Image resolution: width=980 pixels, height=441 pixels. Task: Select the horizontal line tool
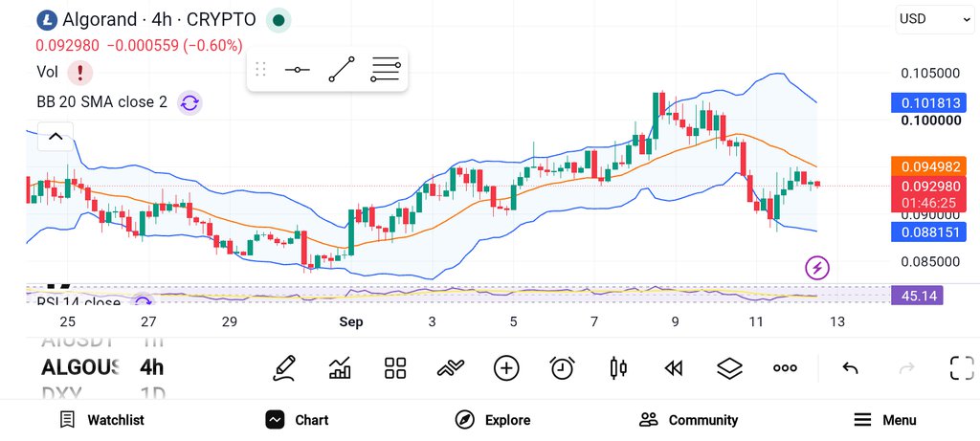(x=298, y=69)
